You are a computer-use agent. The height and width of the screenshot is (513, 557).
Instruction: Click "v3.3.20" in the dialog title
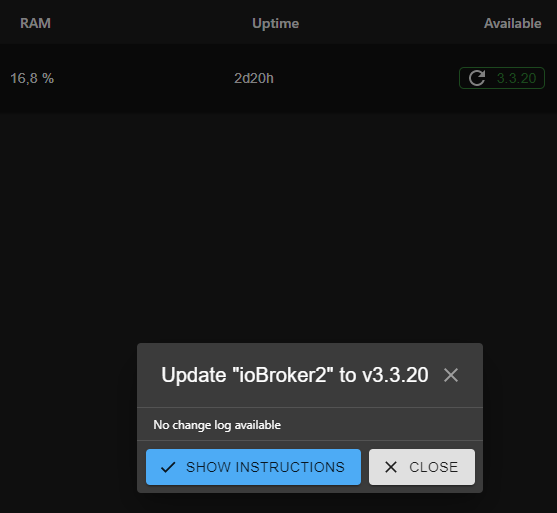395,375
